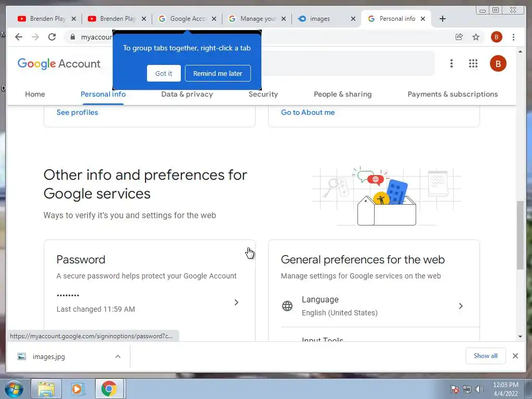The height and width of the screenshot is (399, 532).
Task: Close the Manage your tab
Action: (x=284, y=19)
